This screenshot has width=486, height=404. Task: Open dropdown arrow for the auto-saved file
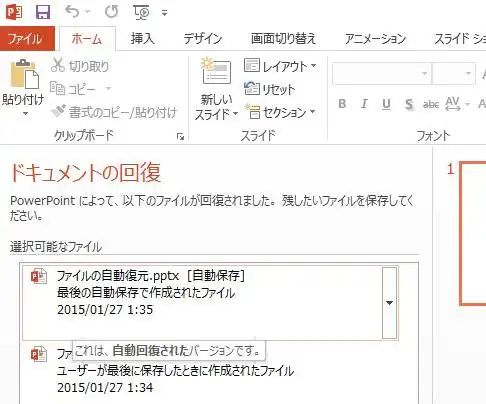(x=389, y=303)
